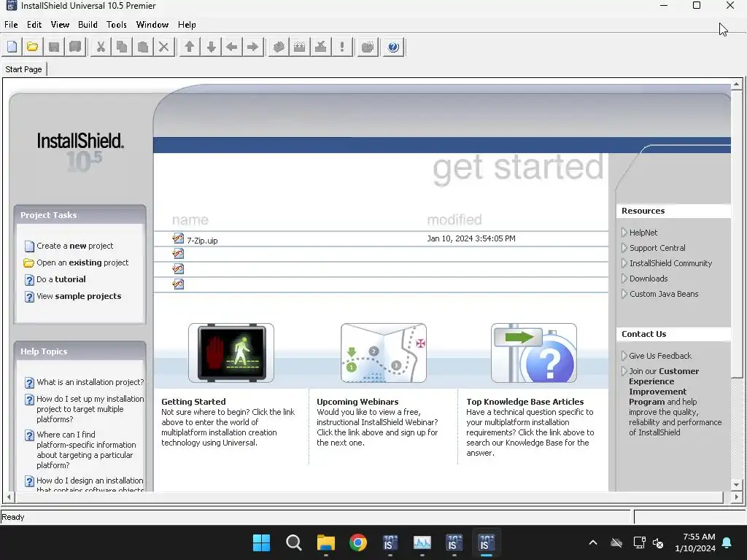Open the Edit menu

point(34,25)
